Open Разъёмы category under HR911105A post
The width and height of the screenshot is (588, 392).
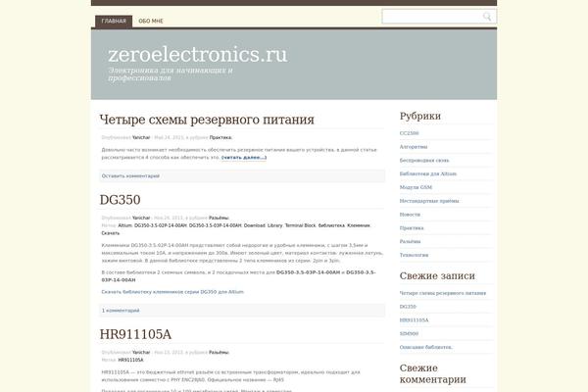tap(219, 353)
